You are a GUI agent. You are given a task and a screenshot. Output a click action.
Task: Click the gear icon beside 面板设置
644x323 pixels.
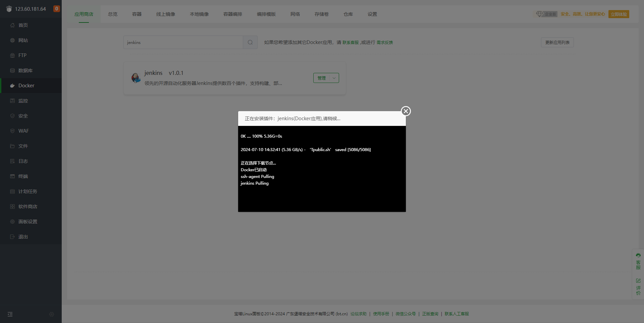click(x=12, y=222)
